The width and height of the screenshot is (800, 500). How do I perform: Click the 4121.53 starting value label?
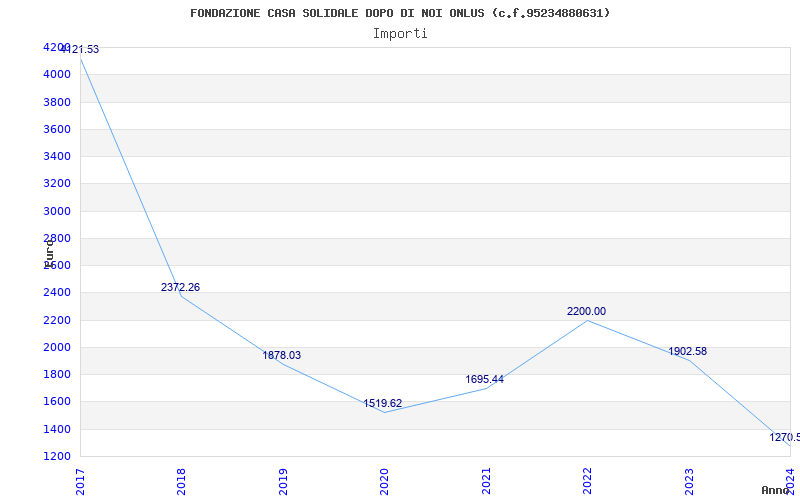tap(80, 49)
